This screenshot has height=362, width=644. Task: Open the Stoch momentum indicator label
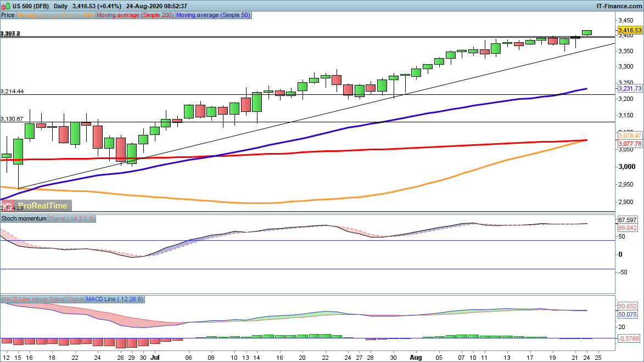point(24,218)
